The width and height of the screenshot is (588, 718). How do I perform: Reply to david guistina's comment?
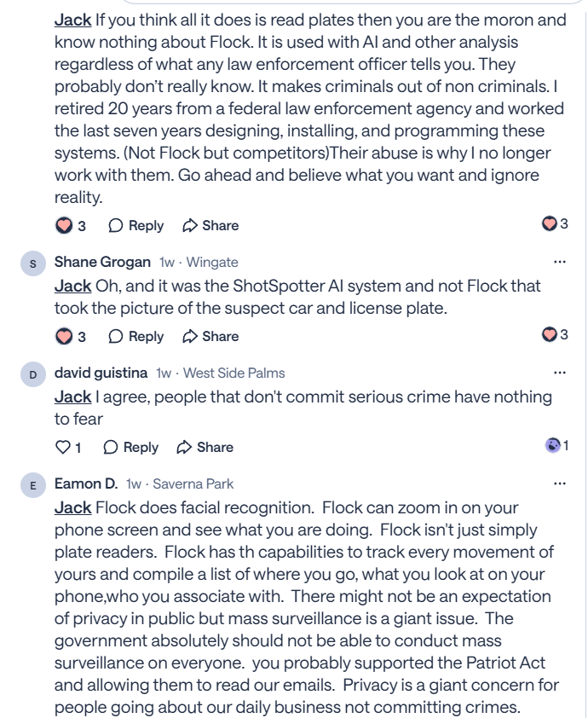tap(131, 447)
